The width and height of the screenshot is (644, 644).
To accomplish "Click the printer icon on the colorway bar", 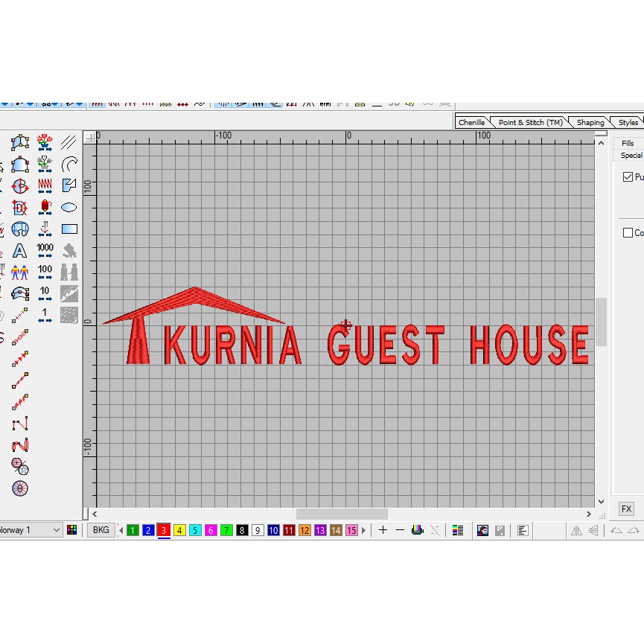I will coord(418,530).
